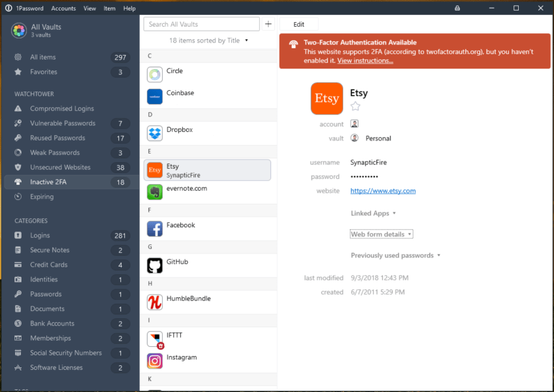The width and height of the screenshot is (554, 392).
Task: Open the Instagram login item
Action: [x=181, y=357]
